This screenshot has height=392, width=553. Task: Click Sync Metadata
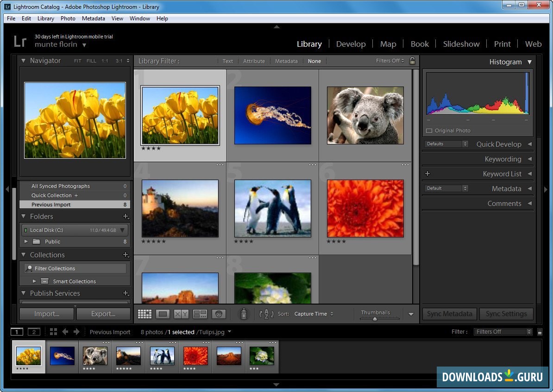coord(449,314)
